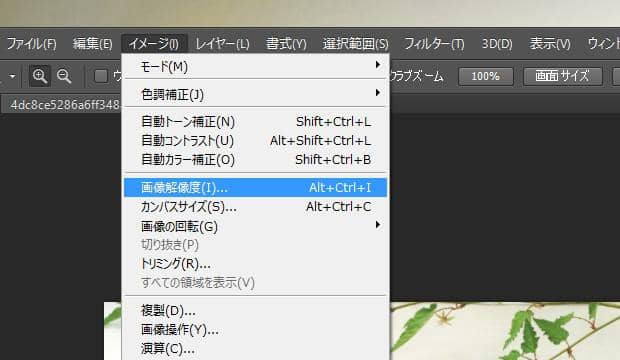Select 自動コントラスト(U) from menu
This screenshot has width=620, height=360.
click(x=255, y=140)
